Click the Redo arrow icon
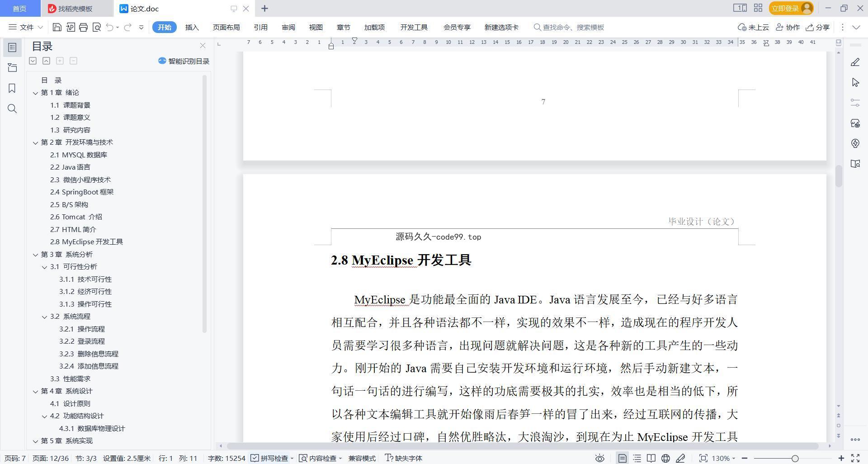Viewport: 868px width, 464px height. pyautogui.click(x=128, y=27)
